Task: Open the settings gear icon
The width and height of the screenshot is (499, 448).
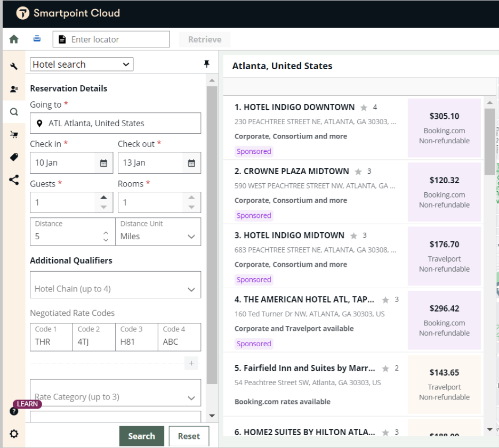Action: 14,434
